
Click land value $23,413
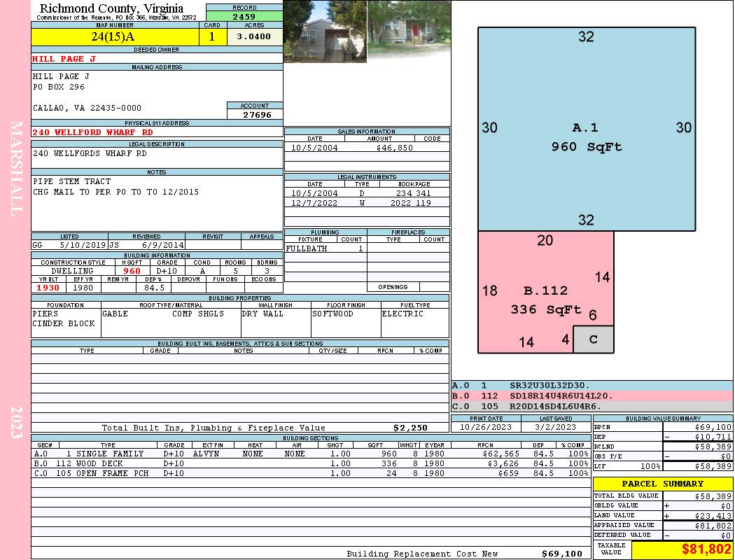click(713, 516)
